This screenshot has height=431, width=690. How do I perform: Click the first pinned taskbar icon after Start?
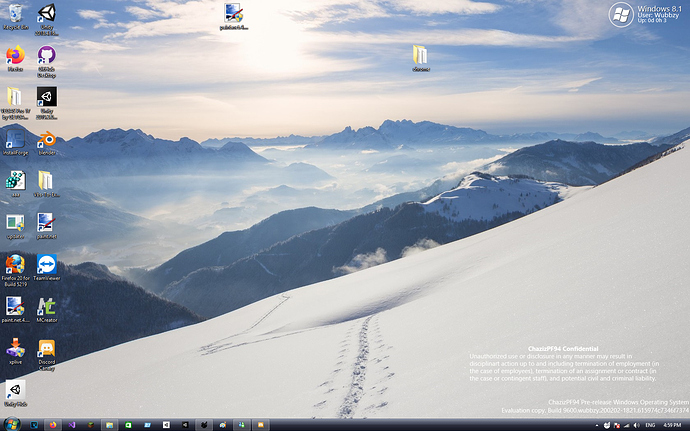[x=34, y=425]
